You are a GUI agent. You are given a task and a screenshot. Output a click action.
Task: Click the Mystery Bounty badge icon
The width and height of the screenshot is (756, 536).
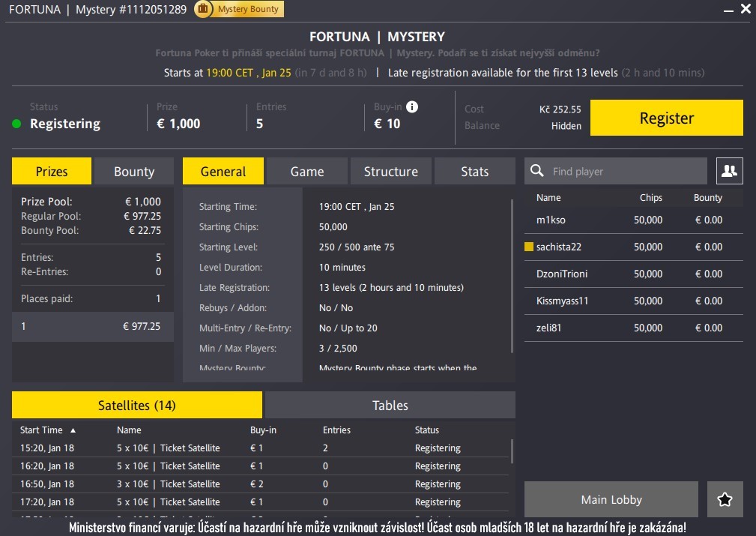203,9
